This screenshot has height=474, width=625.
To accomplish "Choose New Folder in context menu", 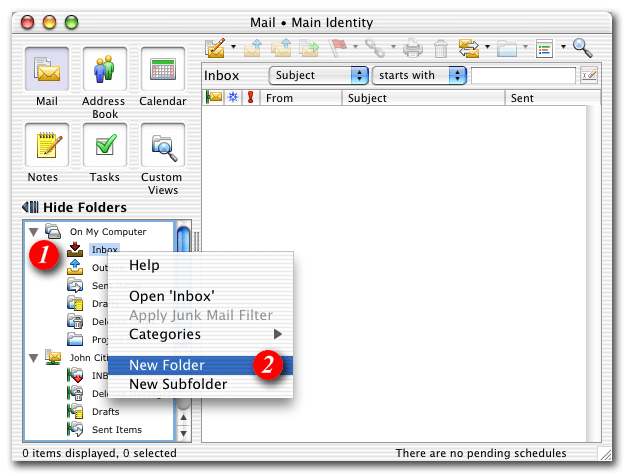I will [167, 365].
